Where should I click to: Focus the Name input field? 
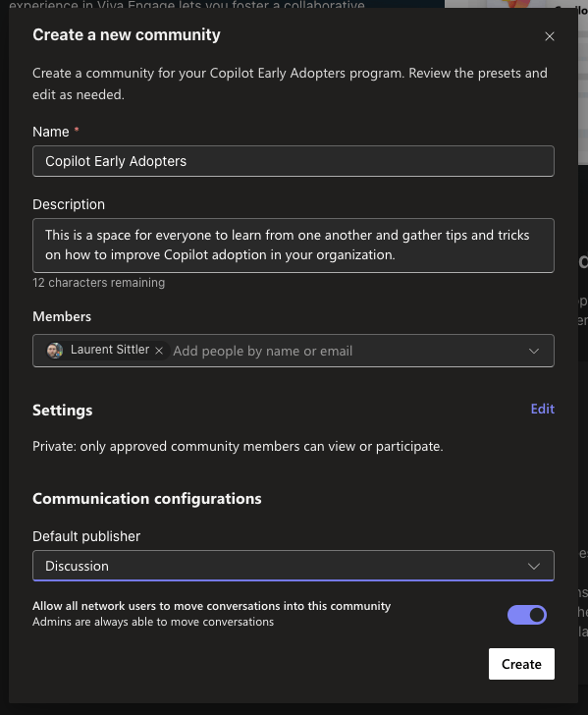click(294, 161)
